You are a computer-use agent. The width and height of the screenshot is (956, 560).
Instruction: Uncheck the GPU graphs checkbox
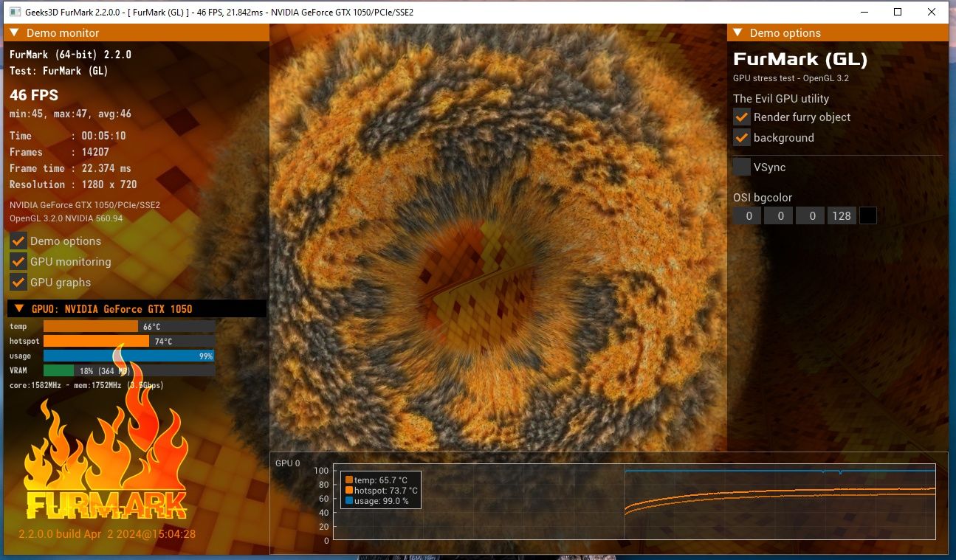coord(18,282)
